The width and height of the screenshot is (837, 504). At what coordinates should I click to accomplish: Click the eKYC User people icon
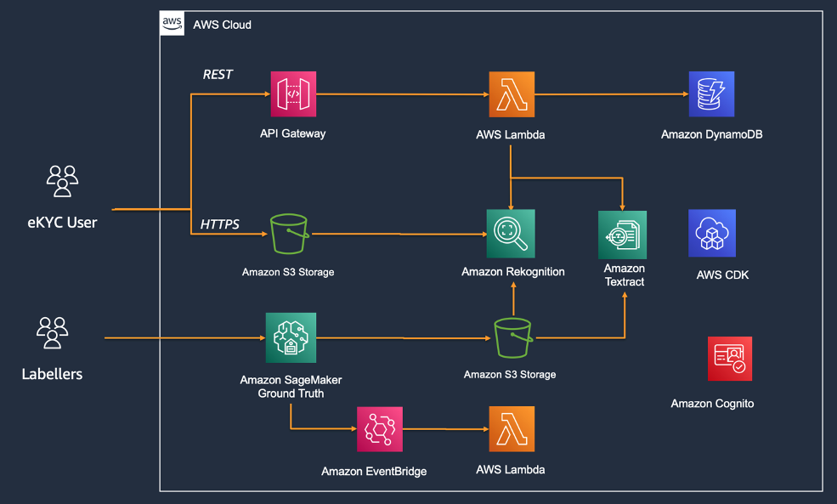(62, 181)
